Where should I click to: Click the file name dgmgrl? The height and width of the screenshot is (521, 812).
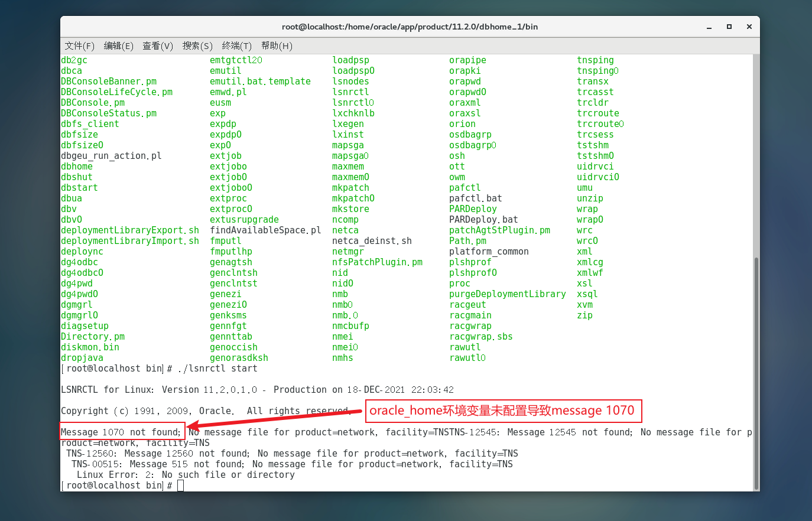(77, 305)
